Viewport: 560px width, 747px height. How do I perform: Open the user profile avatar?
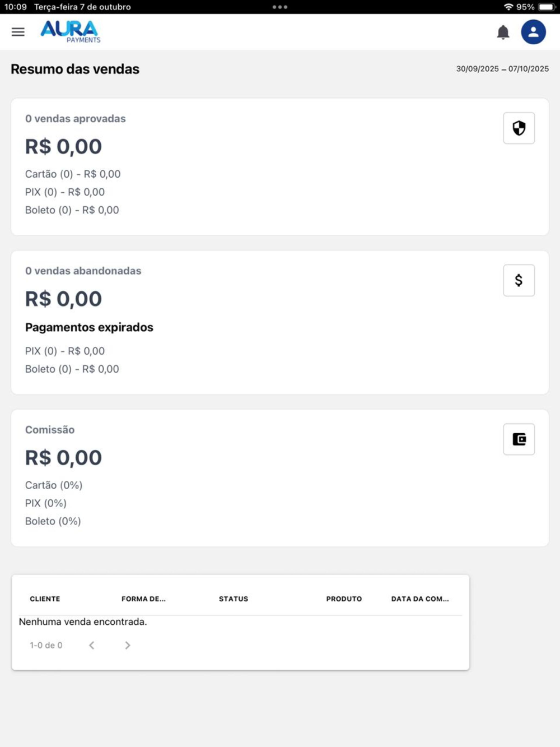(533, 32)
